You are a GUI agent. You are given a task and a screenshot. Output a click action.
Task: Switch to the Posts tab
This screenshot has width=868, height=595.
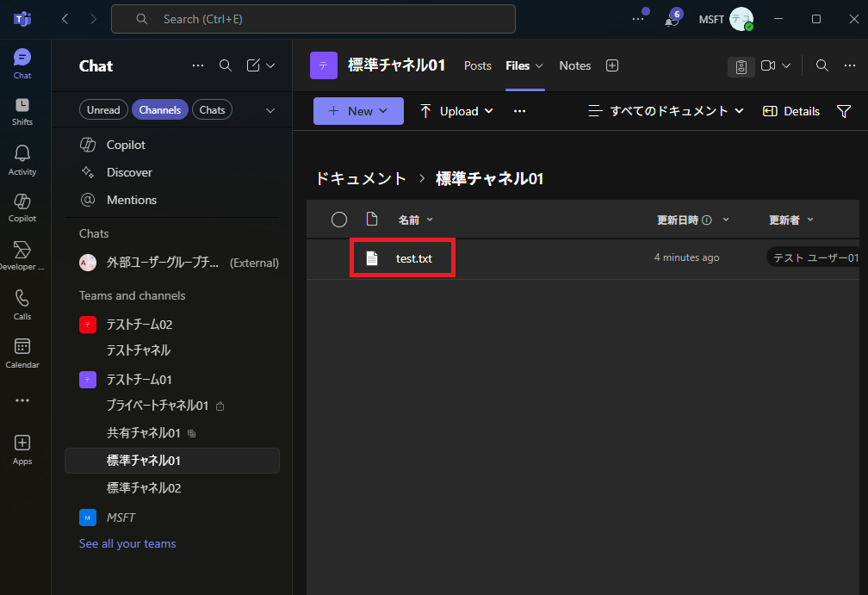(x=477, y=65)
